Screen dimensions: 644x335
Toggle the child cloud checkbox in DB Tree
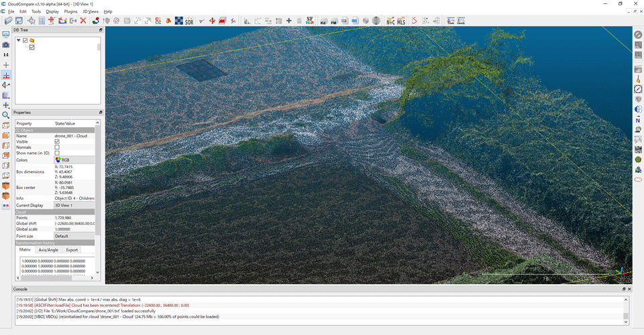click(32, 47)
